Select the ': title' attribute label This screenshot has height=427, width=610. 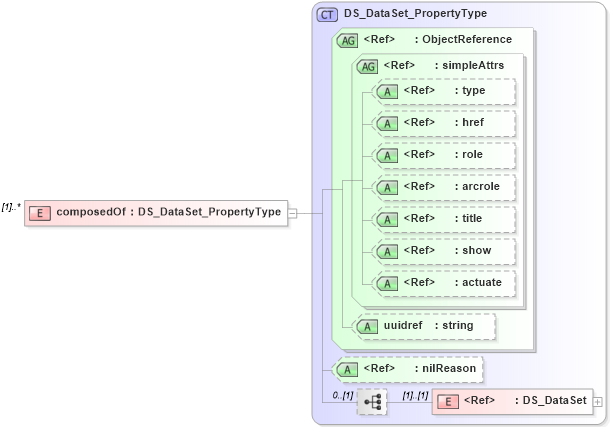coord(468,218)
